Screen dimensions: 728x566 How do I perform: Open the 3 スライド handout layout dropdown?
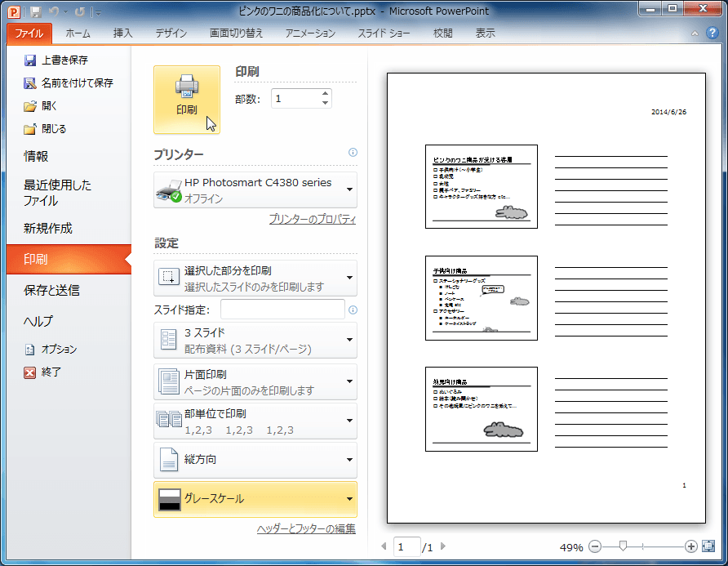(255, 340)
